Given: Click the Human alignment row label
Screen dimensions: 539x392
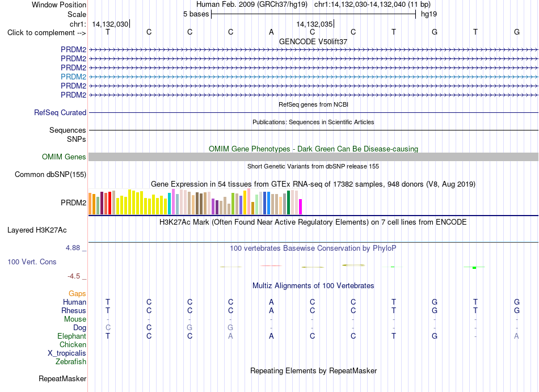Looking at the screenshot, I should (x=74, y=302).
